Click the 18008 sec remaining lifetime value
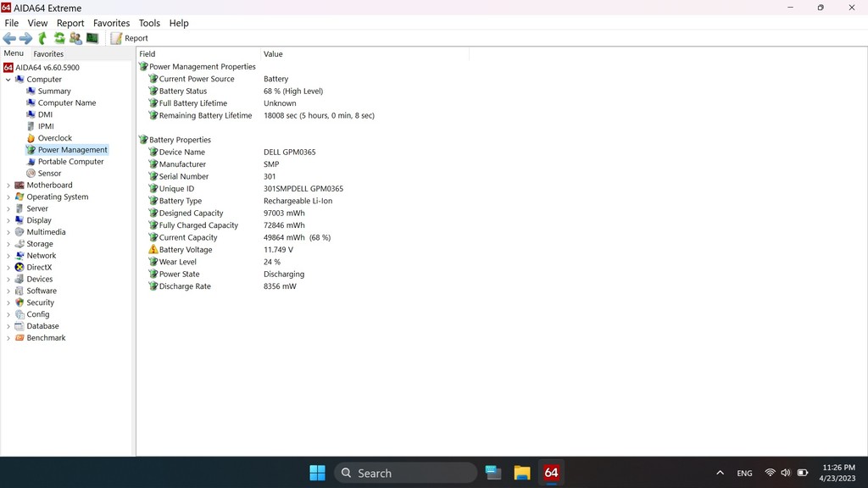 319,115
